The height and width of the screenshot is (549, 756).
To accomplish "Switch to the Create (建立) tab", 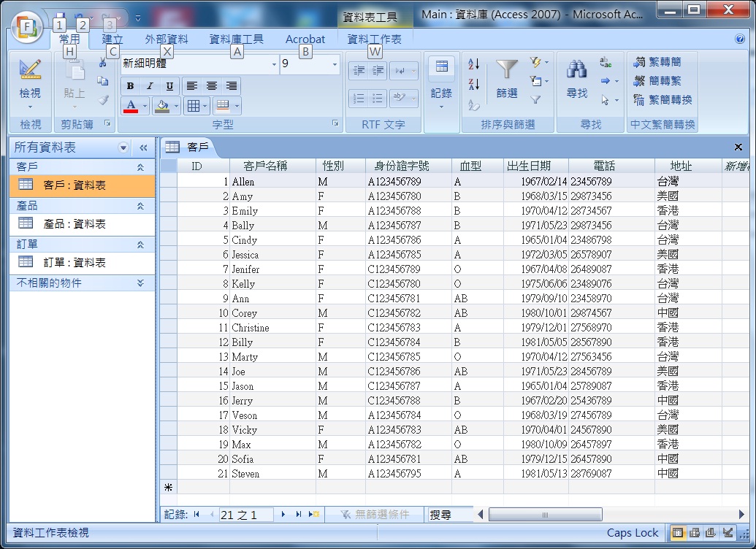I will tap(112, 39).
